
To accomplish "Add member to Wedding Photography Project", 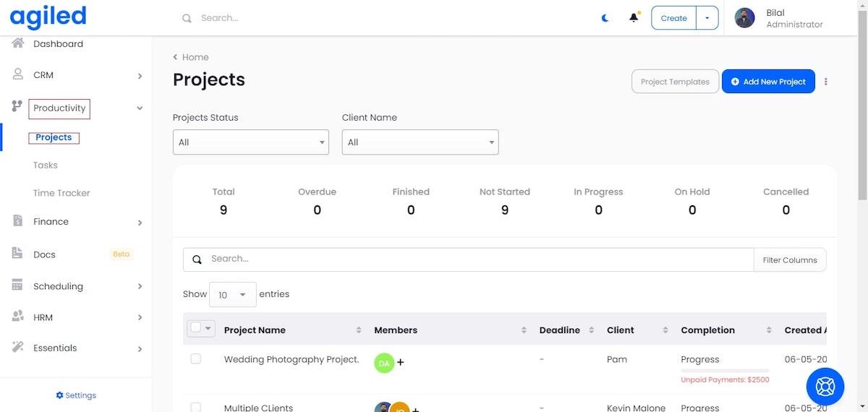I will pos(401,362).
